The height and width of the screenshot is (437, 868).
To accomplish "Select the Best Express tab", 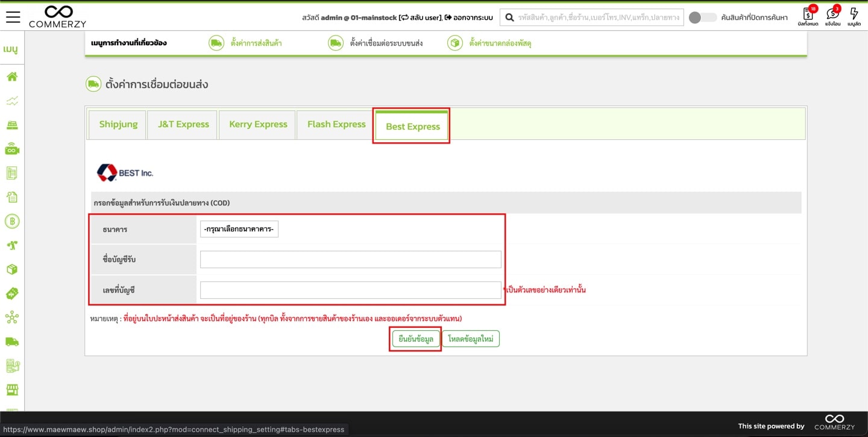I will (412, 127).
